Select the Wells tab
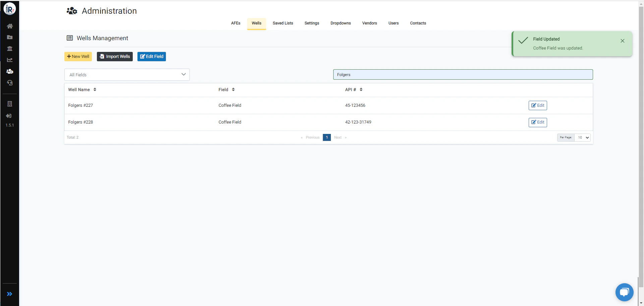The image size is (644, 306). (x=256, y=23)
